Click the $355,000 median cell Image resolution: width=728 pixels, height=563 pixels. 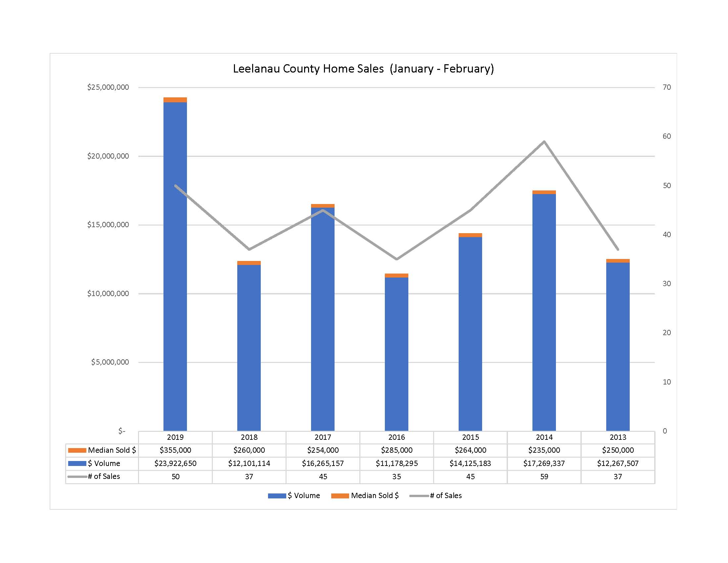[x=175, y=450]
